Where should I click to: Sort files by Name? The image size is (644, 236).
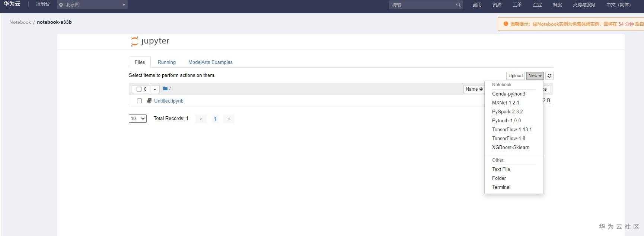(474, 89)
